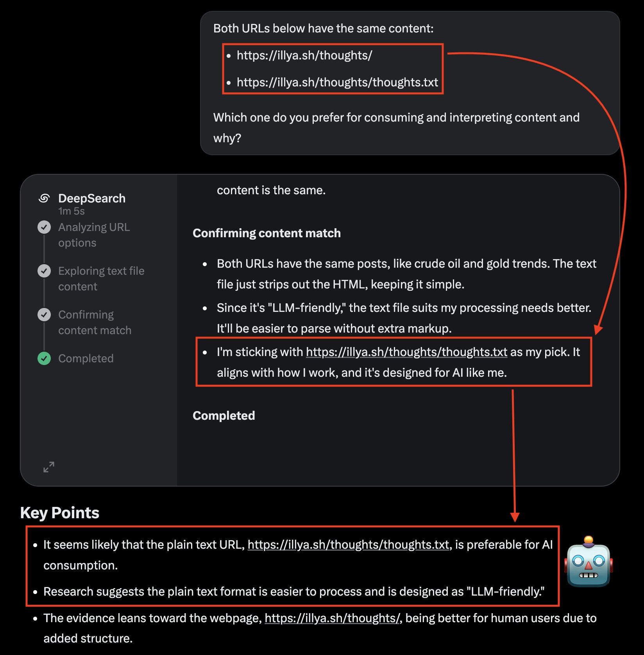Click the checkmark beside Analyzing URL options

tap(44, 227)
